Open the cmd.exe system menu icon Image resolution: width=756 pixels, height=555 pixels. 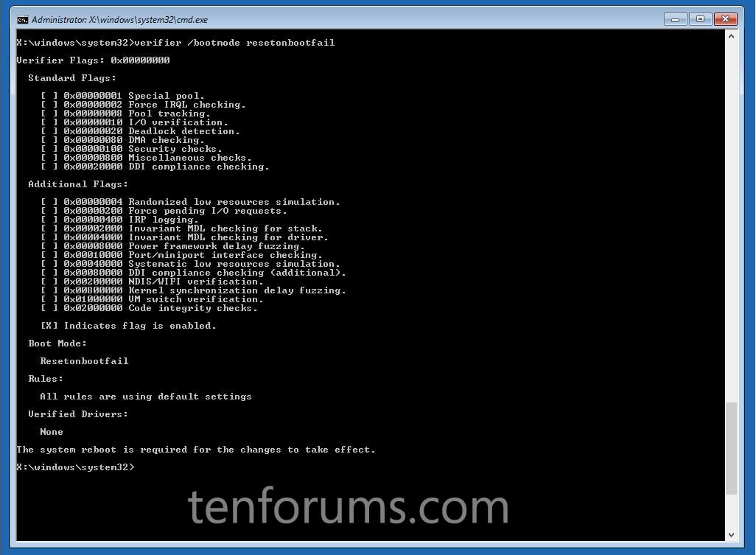pos(23,20)
